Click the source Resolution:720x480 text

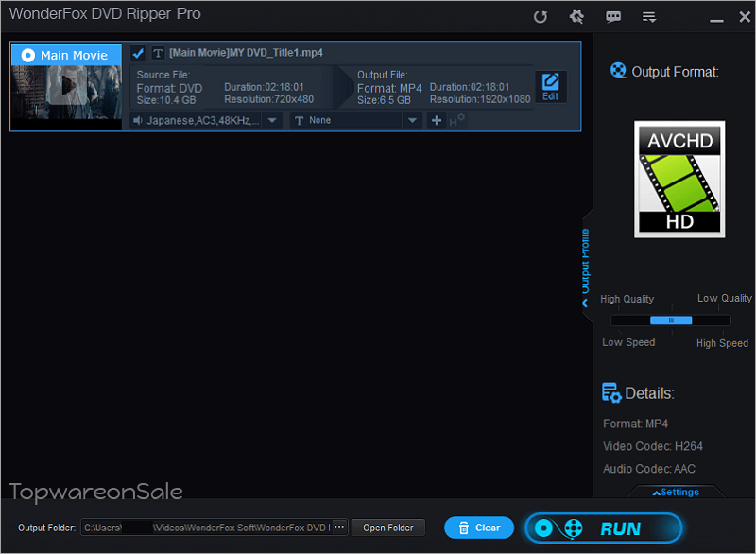point(268,99)
